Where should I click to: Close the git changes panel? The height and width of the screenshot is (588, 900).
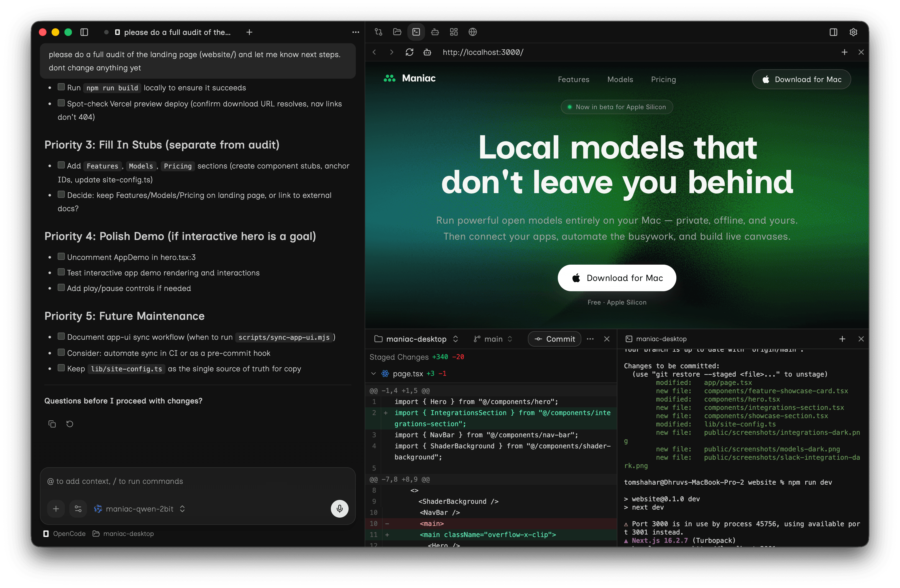[607, 339]
